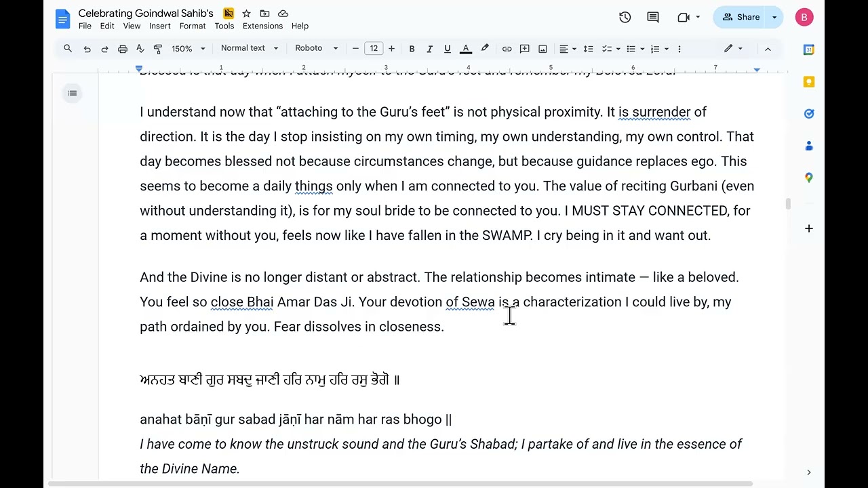The height and width of the screenshot is (488, 868).
Task: Open the Tools menu
Action: (224, 26)
